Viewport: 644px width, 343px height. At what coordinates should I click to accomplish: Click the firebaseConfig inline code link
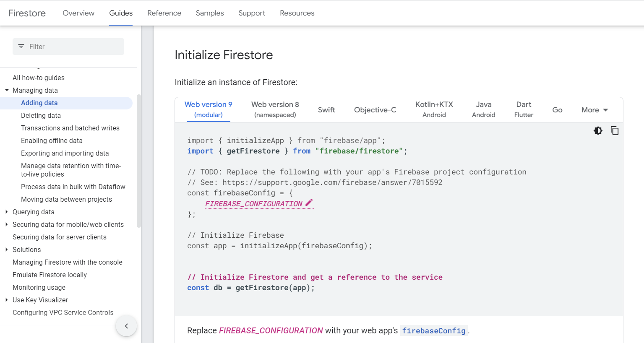(x=434, y=331)
